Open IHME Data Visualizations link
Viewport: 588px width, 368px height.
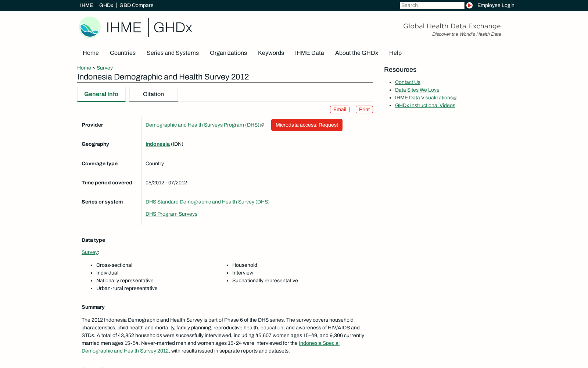point(424,98)
